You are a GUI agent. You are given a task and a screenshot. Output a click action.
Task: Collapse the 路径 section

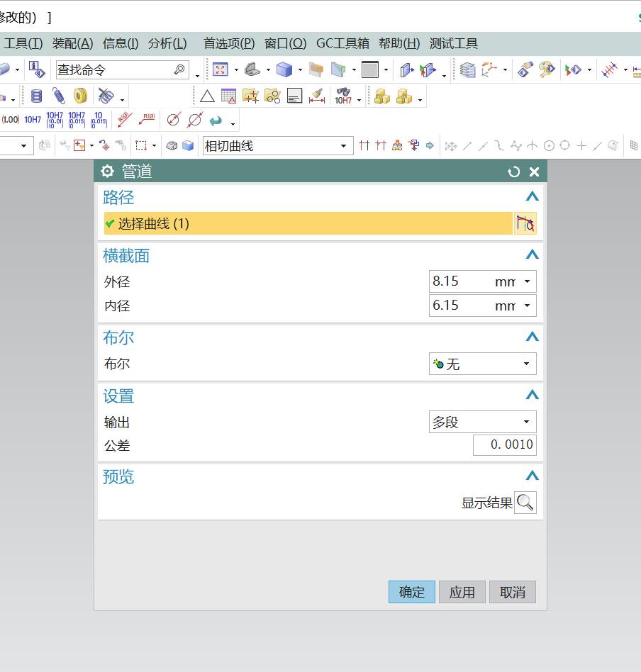[x=532, y=197]
